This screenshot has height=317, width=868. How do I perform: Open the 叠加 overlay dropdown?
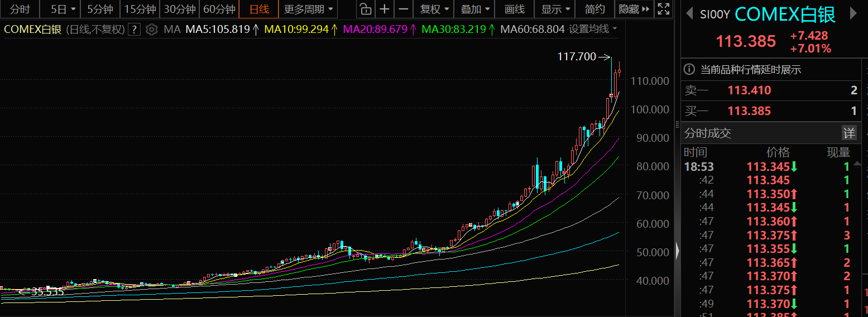[474, 9]
